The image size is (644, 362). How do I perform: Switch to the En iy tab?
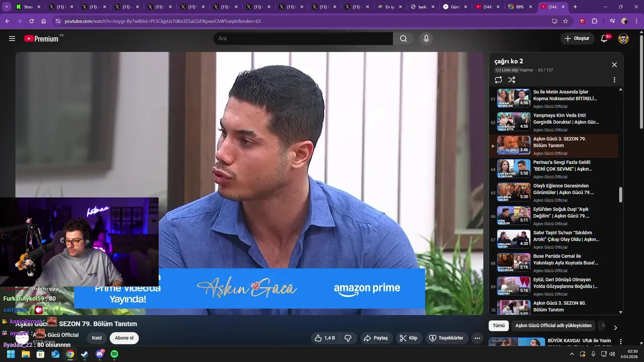(x=390, y=7)
